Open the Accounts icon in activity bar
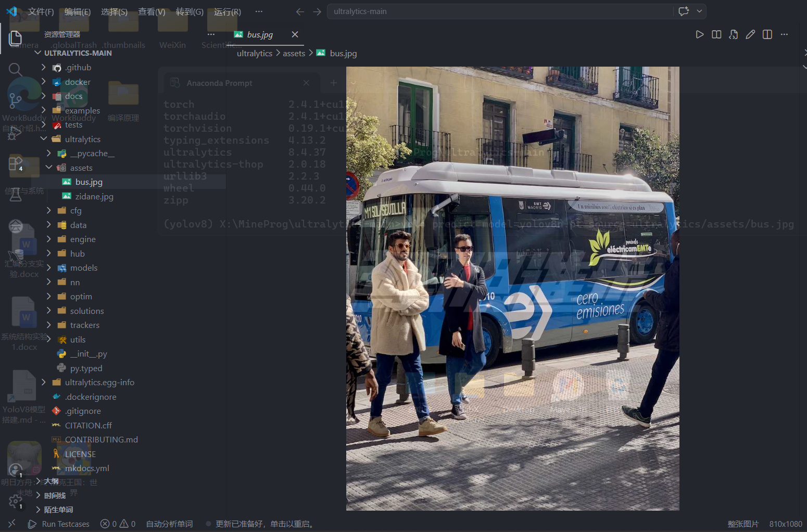Screen dimensions: 807x532 tap(15, 470)
